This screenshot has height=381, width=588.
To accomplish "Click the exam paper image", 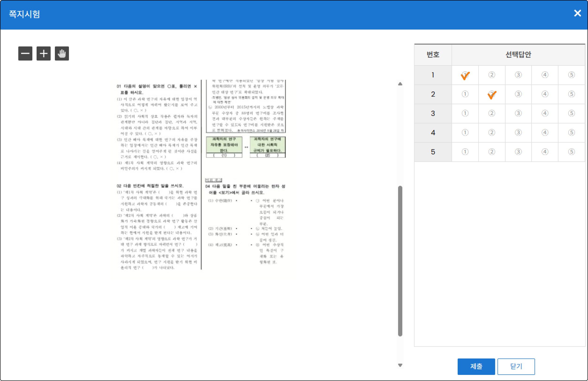I will point(201,175).
